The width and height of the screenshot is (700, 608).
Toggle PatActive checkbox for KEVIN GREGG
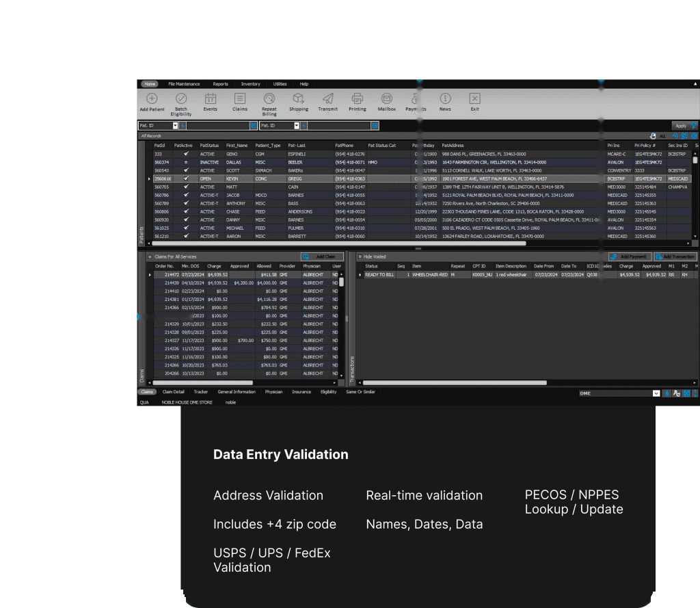(x=186, y=179)
